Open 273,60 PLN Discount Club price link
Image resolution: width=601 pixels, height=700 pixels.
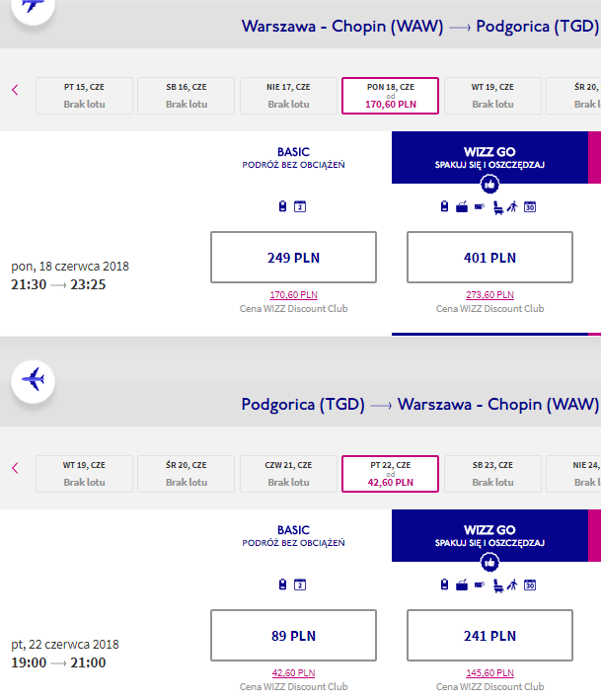coord(489,294)
